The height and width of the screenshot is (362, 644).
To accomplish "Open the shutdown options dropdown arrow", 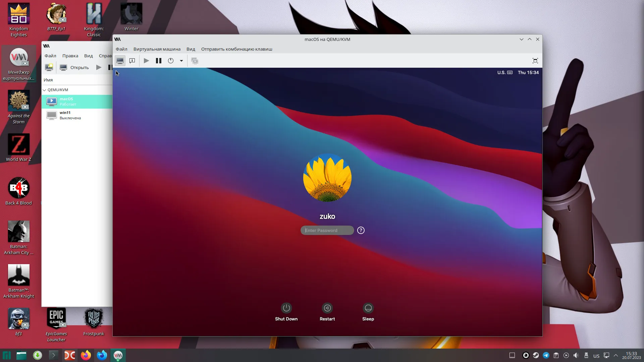I will pyautogui.click(x=181, y=61).
